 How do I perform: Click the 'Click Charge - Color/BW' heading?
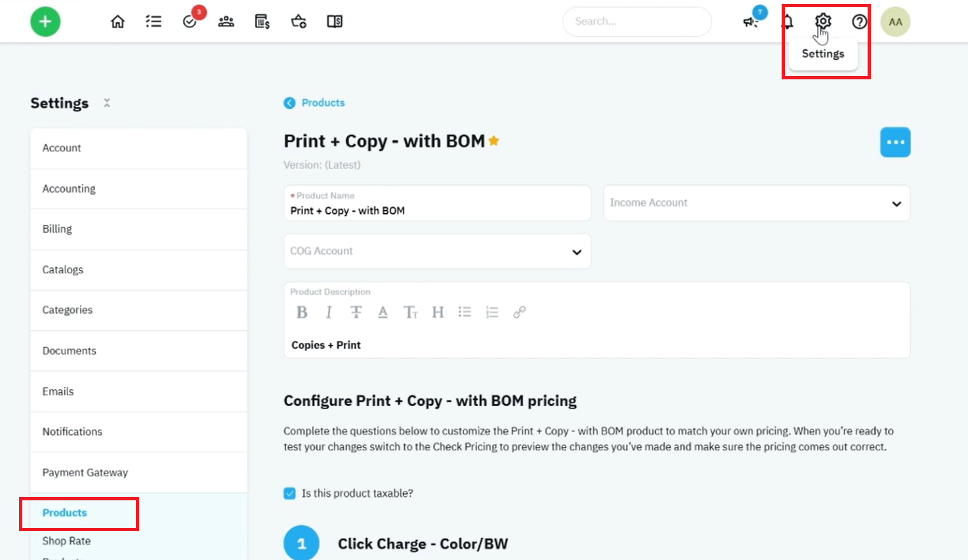click(423, 544)
